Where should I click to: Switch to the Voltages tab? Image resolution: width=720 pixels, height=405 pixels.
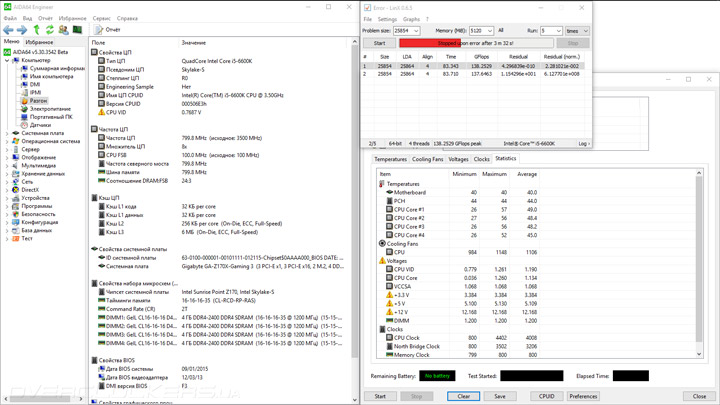click(458, 159)
